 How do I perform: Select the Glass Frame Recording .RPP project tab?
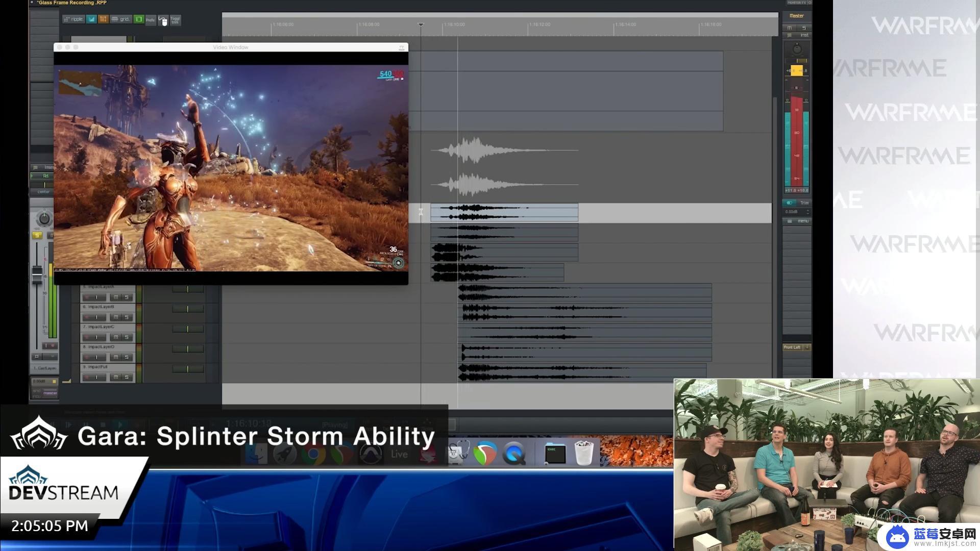tap(72, 3)
